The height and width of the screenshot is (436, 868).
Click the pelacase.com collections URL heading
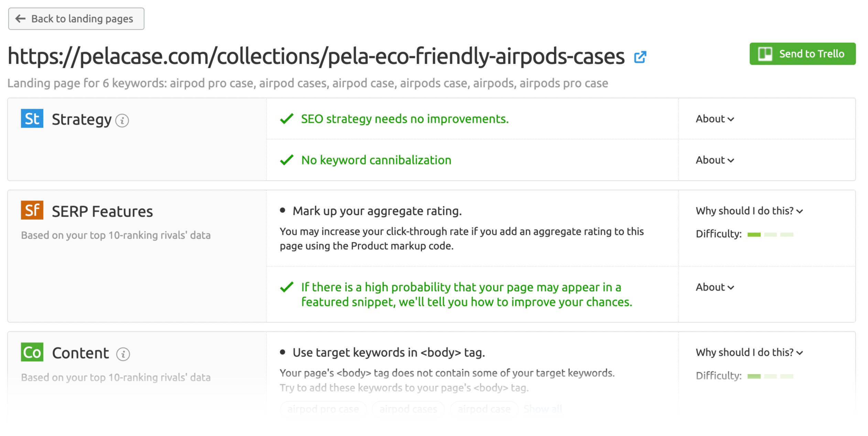316,56
